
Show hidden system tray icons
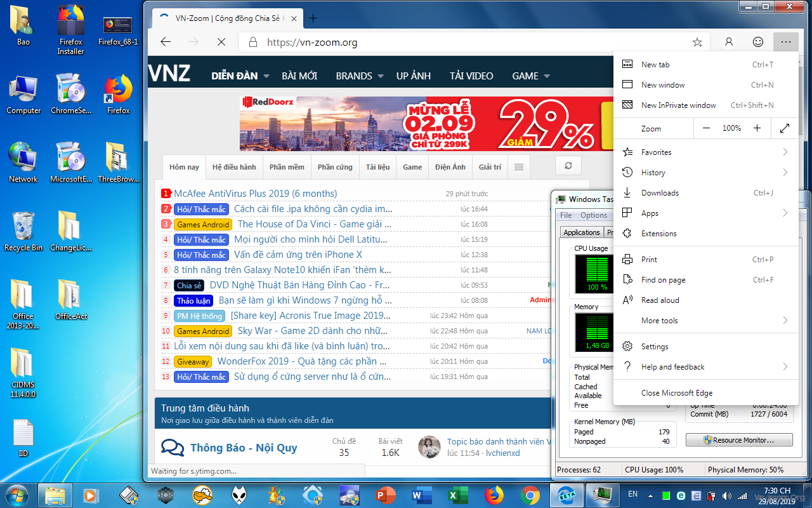tap(652, 495)
